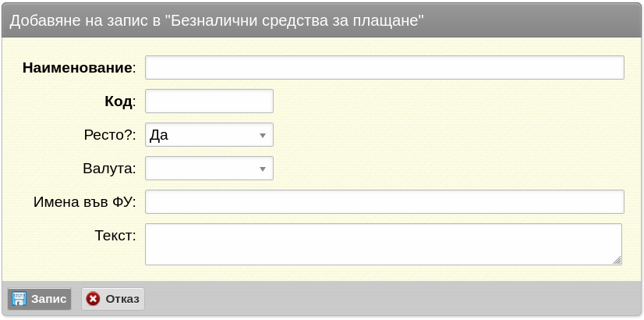Image resolution: width=644 pixels, height=320 pixels.
Task: Click the dialog title bar text
Action: pos(216,21)
